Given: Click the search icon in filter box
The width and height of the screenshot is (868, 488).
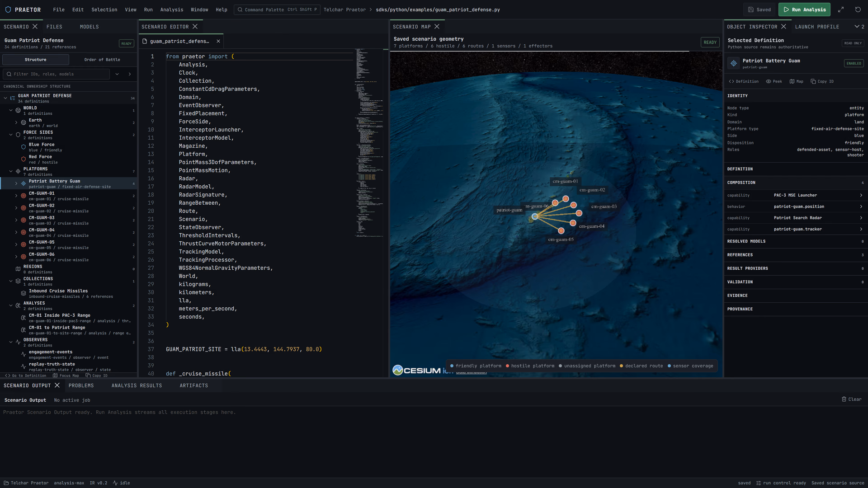Looking at the screenshot, I should [x=9, y=74].
